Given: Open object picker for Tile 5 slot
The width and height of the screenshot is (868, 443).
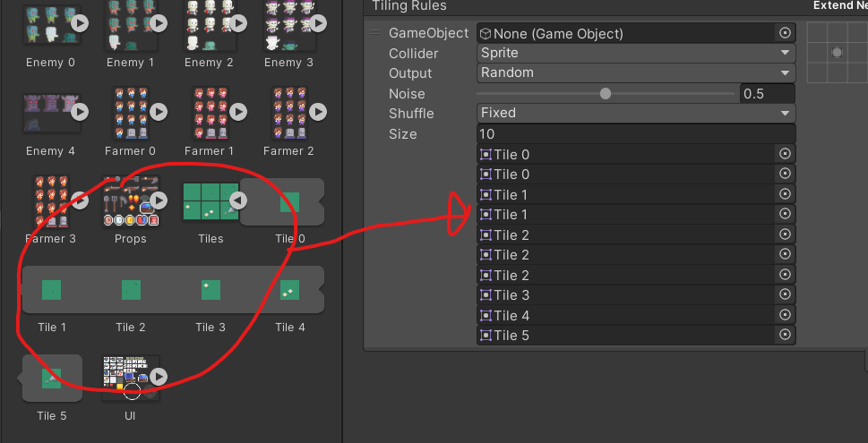Looking at the screenshot, I should [785, 335].
